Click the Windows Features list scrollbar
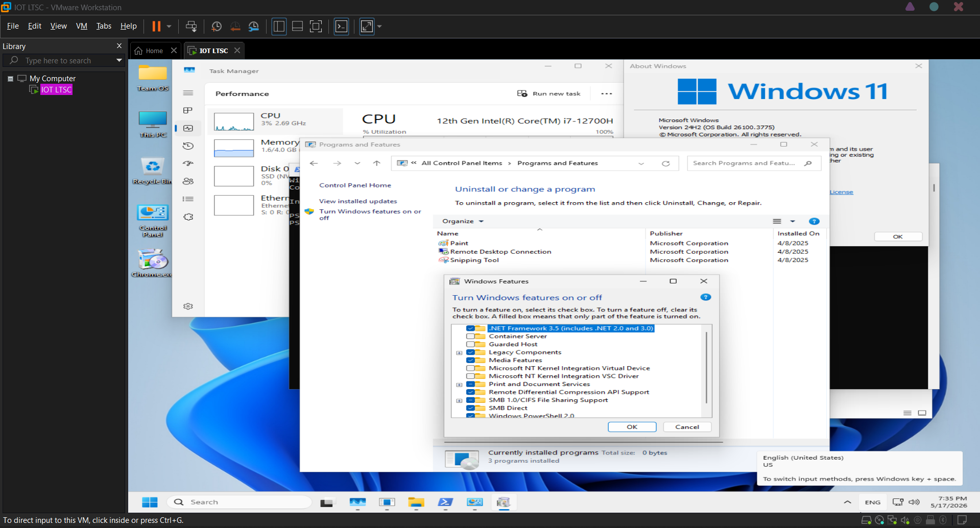980x528 pixels. (706, 368)
